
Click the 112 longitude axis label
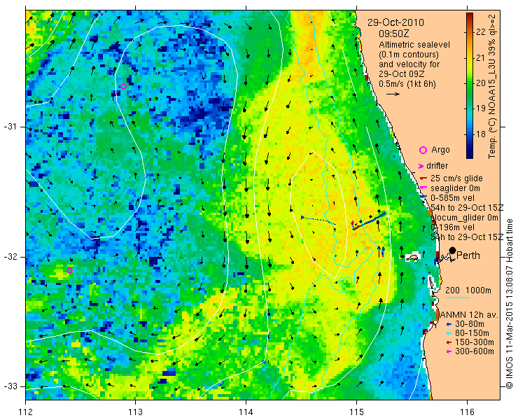pos(26,412)
